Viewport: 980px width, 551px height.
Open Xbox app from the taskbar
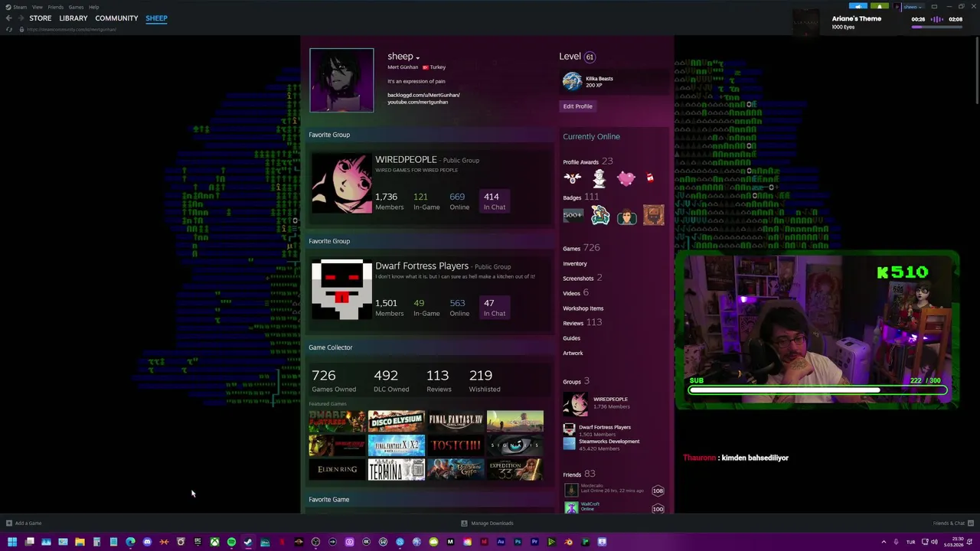tap(214, 542)
